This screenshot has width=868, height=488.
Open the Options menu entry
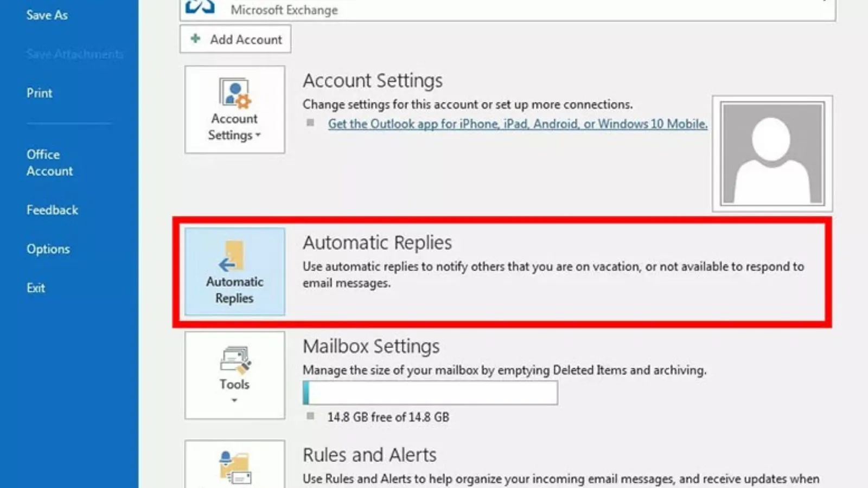point(48,249)
